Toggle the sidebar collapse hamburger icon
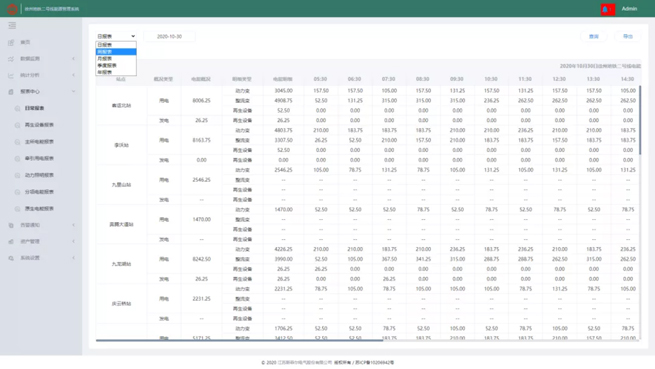 12,25
